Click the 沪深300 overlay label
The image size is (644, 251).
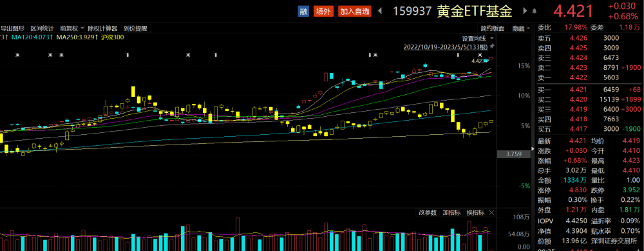pos(113,37)
